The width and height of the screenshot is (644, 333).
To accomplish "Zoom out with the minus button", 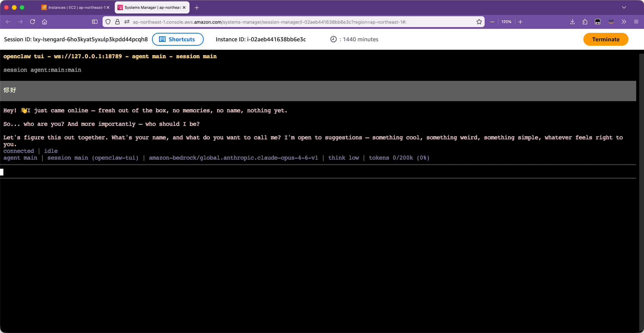I will click(x=492, y=22).
